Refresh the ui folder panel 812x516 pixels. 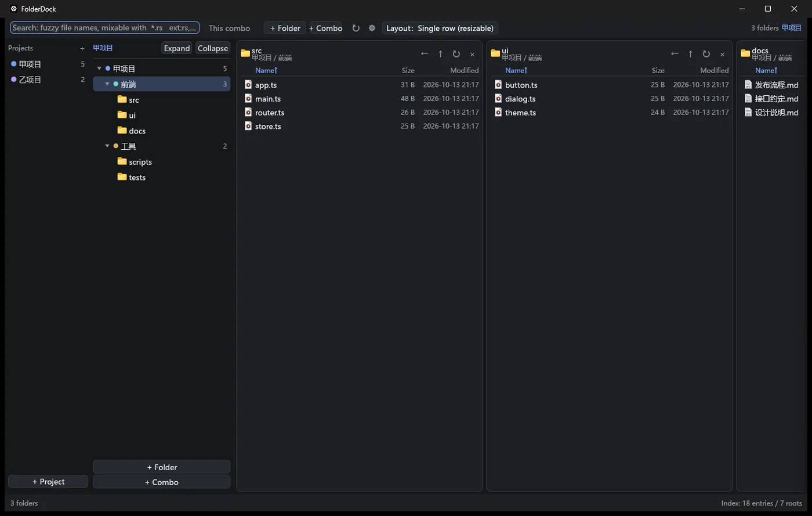pos(706,54)
